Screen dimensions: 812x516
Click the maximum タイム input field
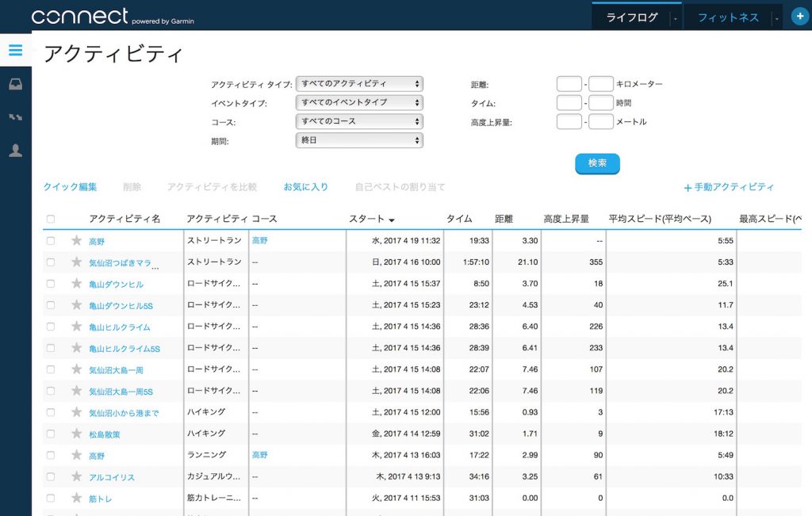[x=601, y=102]
